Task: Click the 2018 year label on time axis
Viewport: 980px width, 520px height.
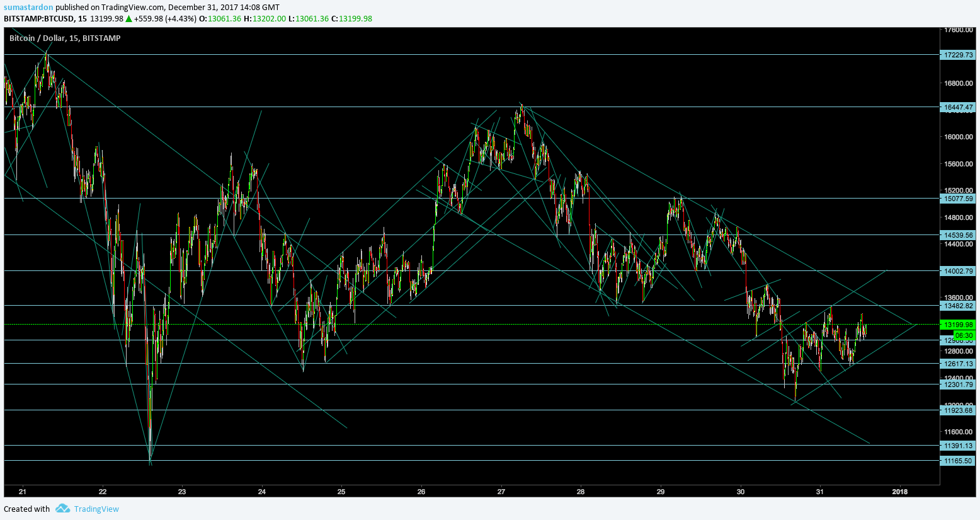Action: (x=900, y=492)
